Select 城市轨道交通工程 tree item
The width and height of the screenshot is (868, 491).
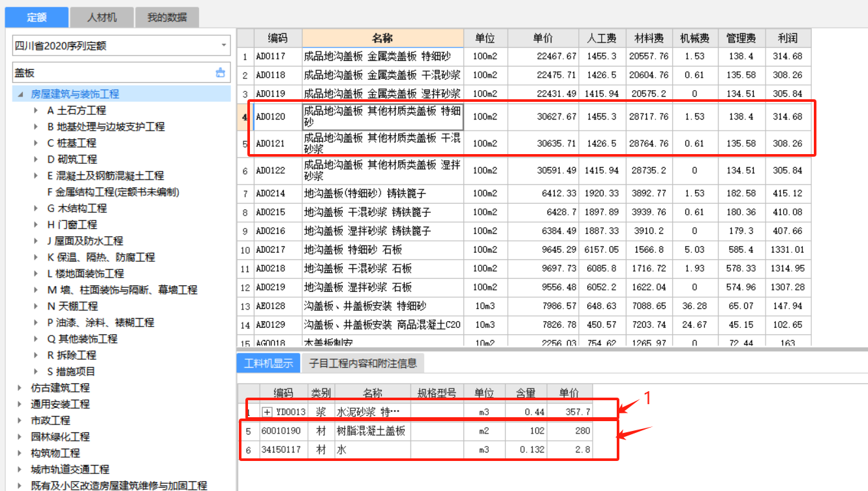coord(70,469)
